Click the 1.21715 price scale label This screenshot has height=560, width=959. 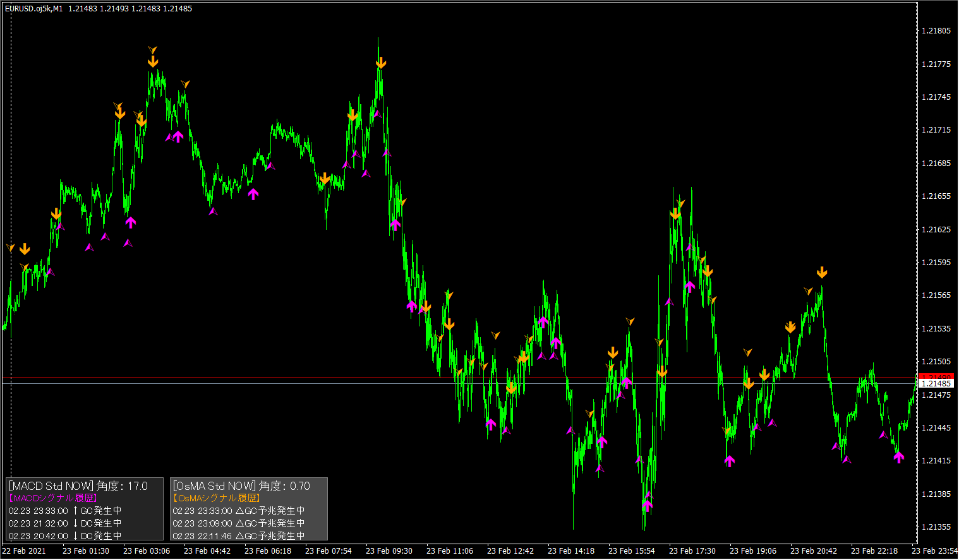click(936, 130)
